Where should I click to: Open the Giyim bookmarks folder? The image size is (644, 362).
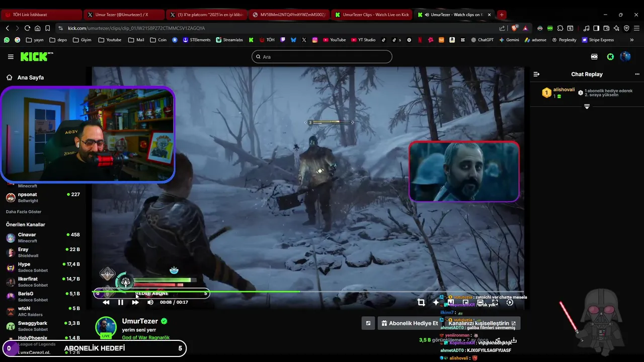click(x=82, y=40)
